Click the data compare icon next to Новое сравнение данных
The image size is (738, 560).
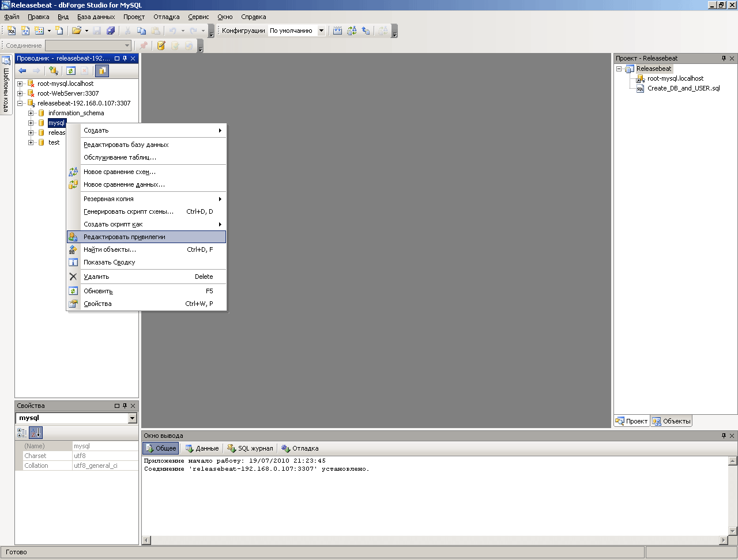pos(73,184)
